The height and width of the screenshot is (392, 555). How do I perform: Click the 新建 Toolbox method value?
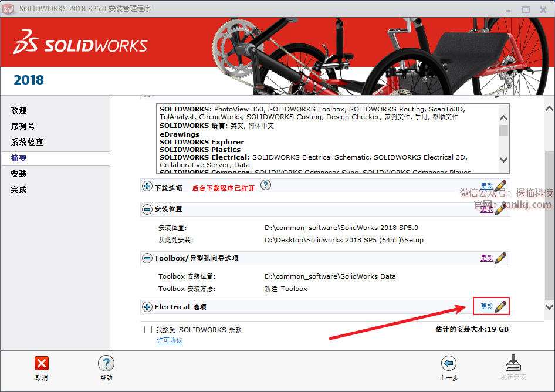pos(286,289)
